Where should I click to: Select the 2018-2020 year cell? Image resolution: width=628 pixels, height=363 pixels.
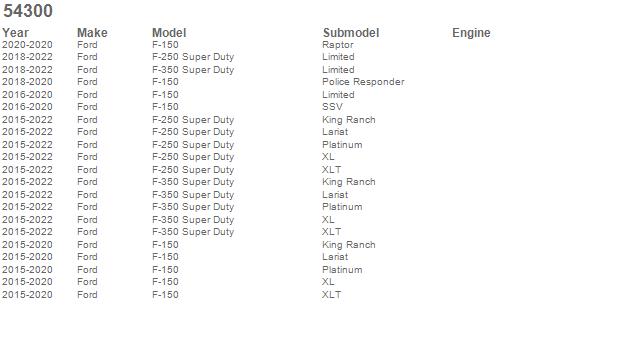(x=27, y=82)
